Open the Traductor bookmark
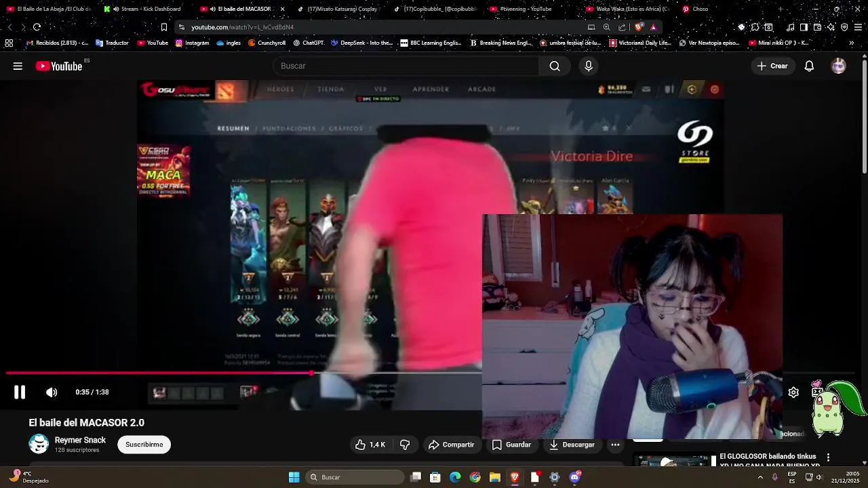Image resolution: width=868 pixels, height=488 pixels. pyautogui.click(x=112, y=43)
